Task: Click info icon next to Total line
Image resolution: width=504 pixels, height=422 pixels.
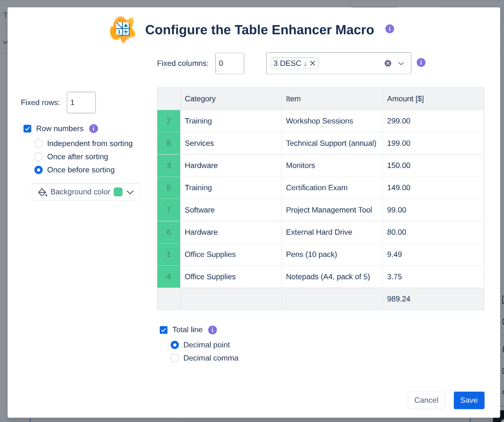Action: tap(213, 330)
